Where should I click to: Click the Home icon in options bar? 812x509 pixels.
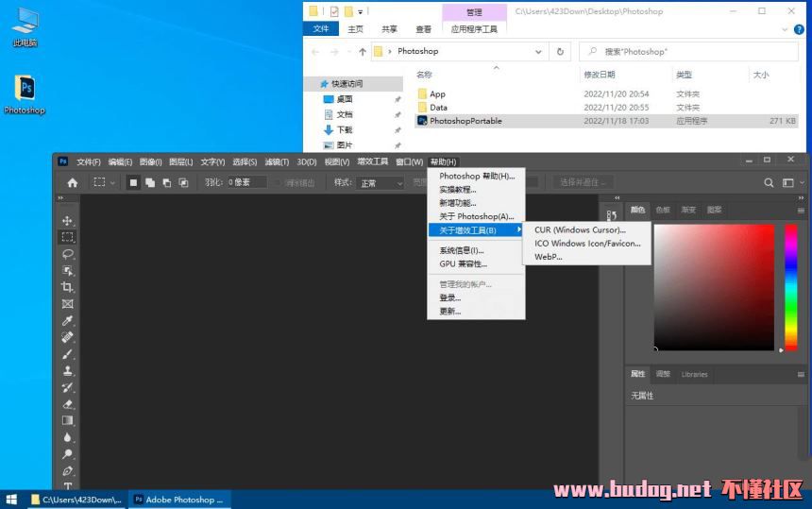[x=73, y=183]
